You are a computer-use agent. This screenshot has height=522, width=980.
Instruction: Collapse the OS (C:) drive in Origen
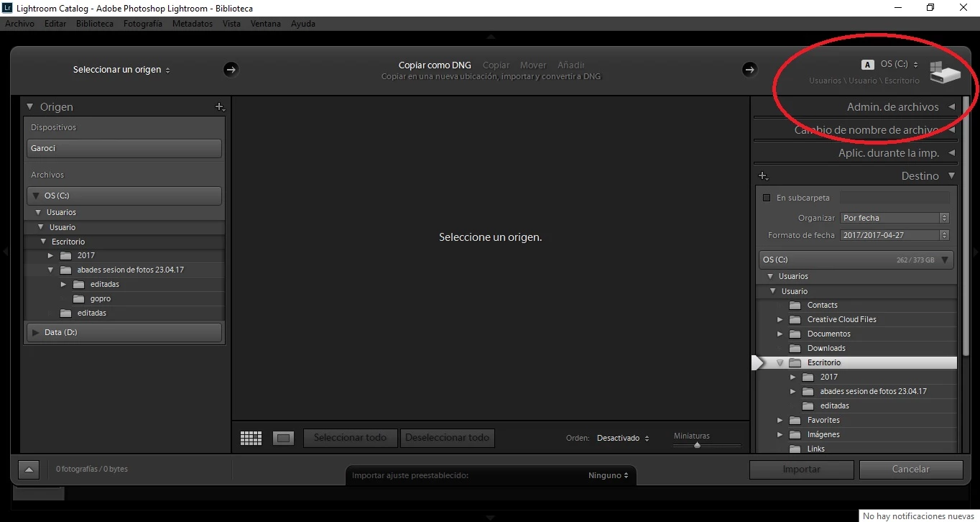click(x=36, y=196)
